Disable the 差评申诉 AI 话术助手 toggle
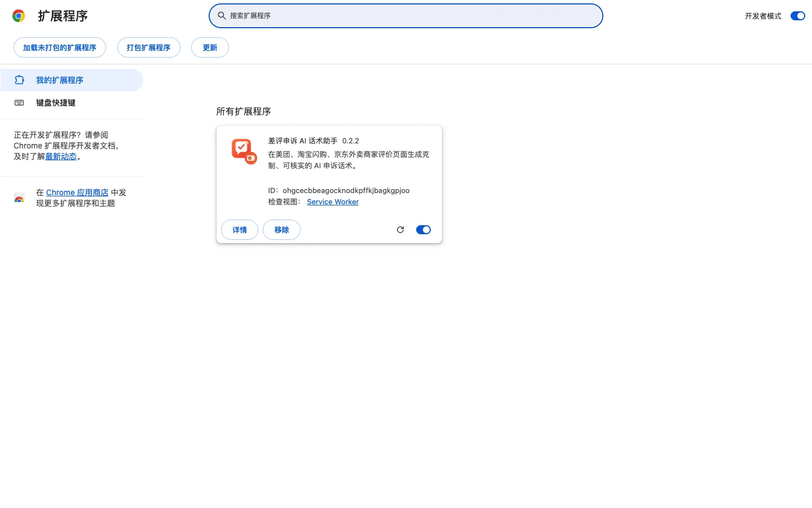 click(x=423, y=230)
